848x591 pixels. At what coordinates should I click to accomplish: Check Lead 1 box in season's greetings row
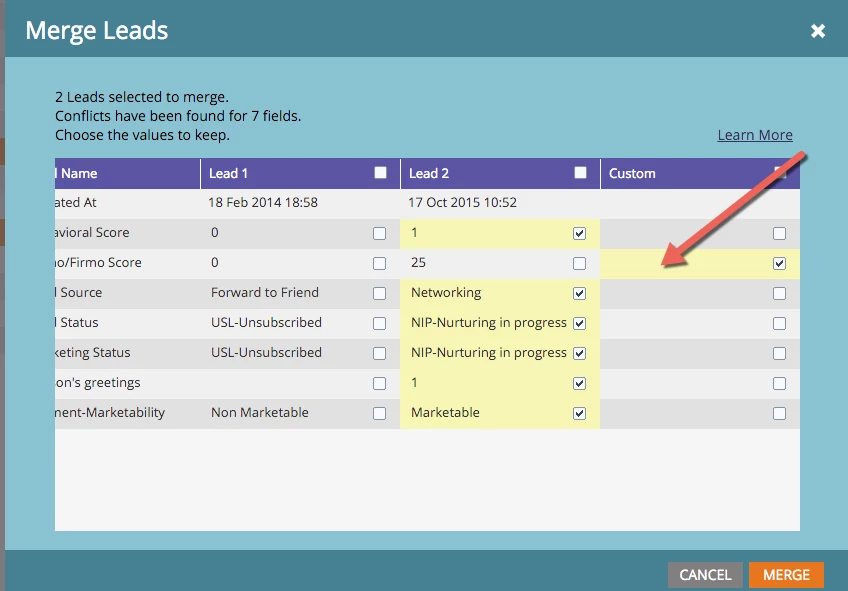[379, 383]
